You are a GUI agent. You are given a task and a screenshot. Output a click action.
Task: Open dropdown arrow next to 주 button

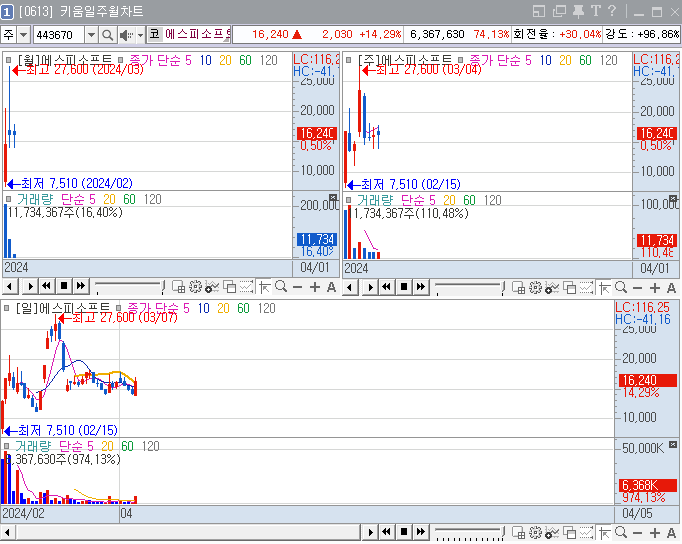(23, 35)
